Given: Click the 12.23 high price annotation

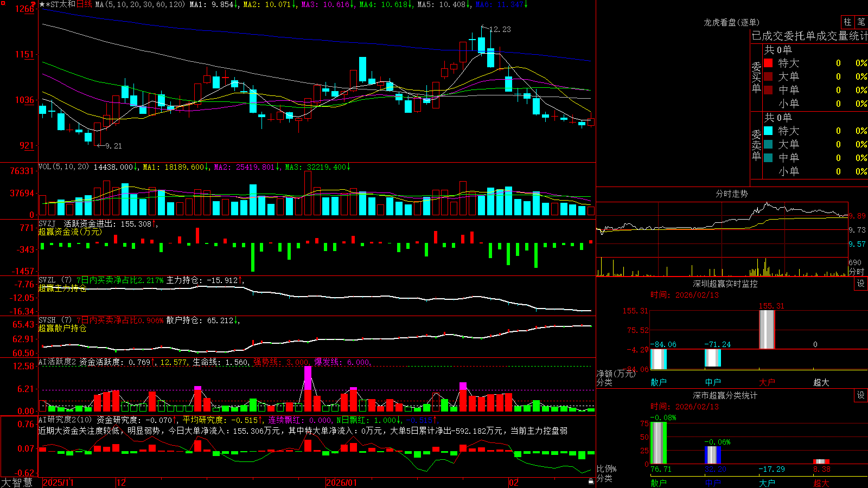Looking at the screenshot, I should coord(500,29).
